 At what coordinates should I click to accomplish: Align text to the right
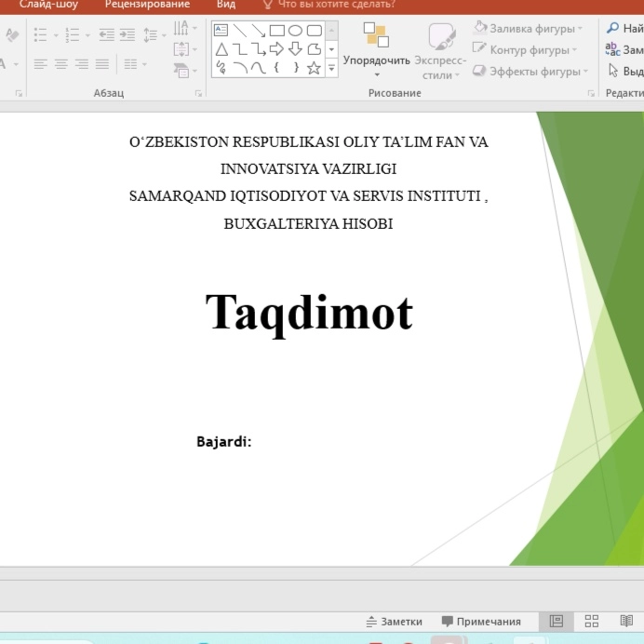[82, 64]
